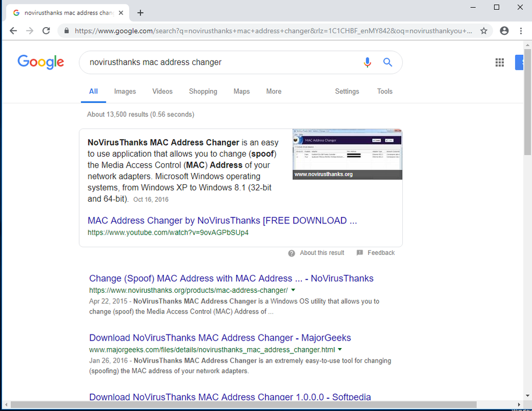Open the search Tools options
Image resolution: width=532 pixels, height=411 pixels.
coord(385,92)
